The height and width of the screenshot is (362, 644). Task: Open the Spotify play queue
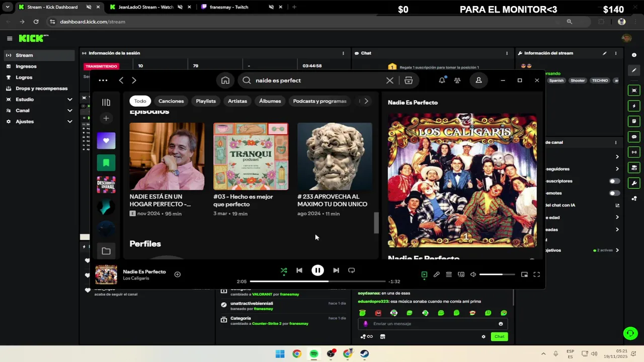[x=449, y=275]
